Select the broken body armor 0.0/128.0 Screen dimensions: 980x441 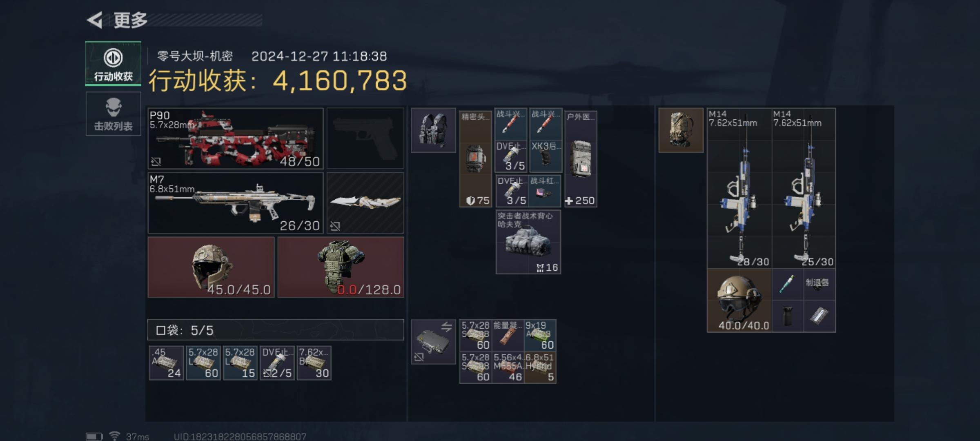coord(341,267)
